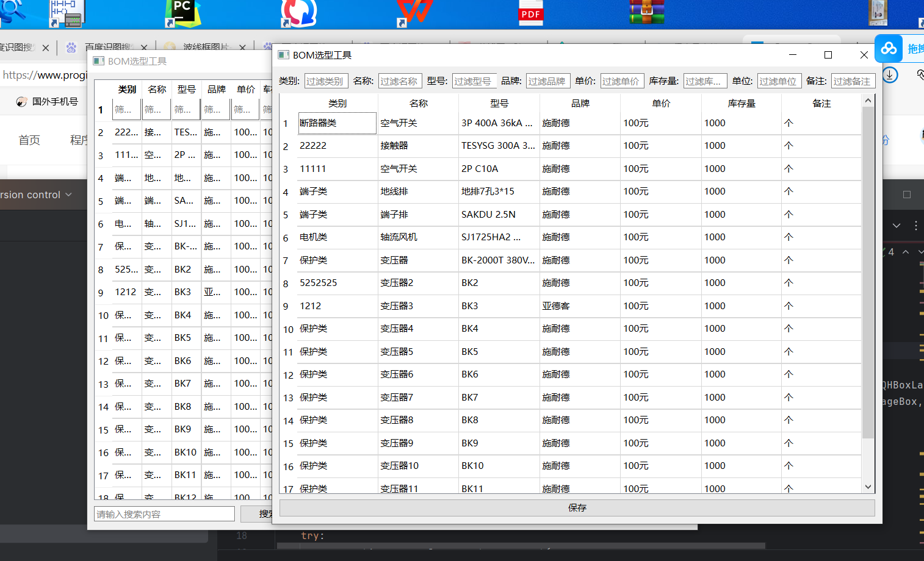The image size is (924, 561).
Task: Click the 类别 header in back BOM window
Action: coord(127,90)
